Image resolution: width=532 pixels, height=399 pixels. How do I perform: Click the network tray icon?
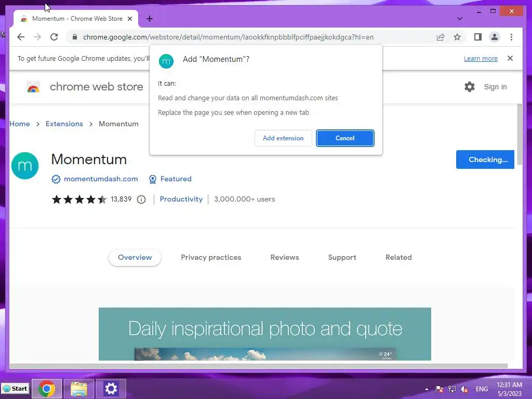coord(451,389)
